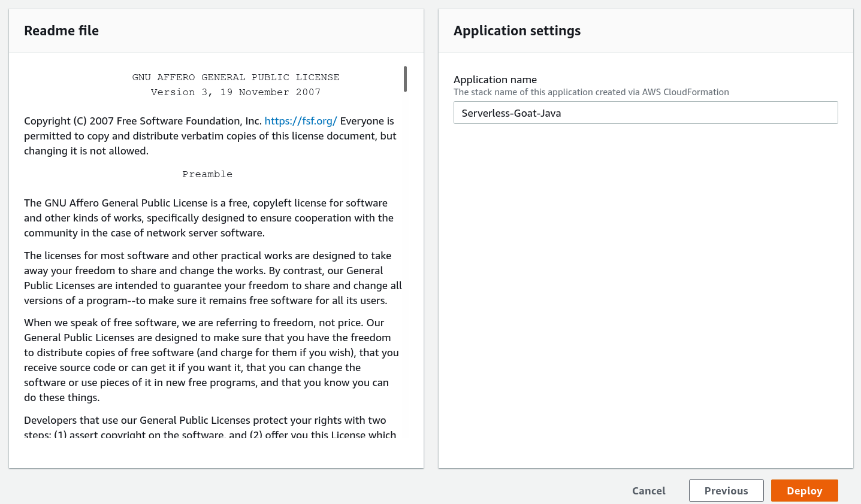Click the Application settings panel header

(516, 31)
